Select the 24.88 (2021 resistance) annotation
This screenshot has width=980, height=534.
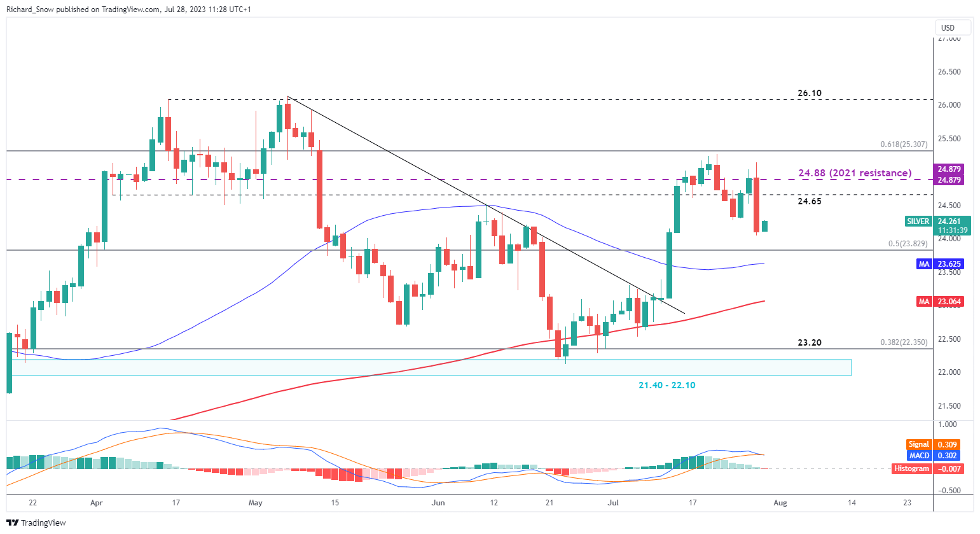tap(855, 173)
